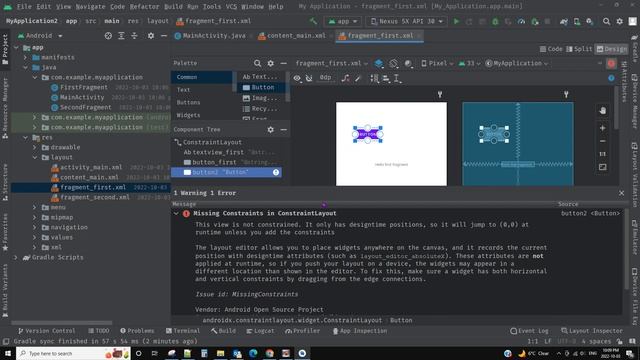
Task: Open Problems tool window
Action: click(x=137, y=331)
